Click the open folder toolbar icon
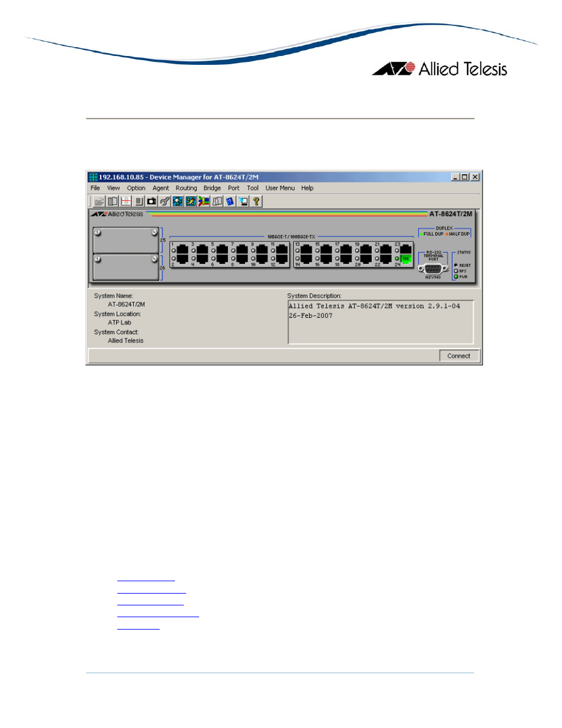The image size is (562, 728). (99, 202)
